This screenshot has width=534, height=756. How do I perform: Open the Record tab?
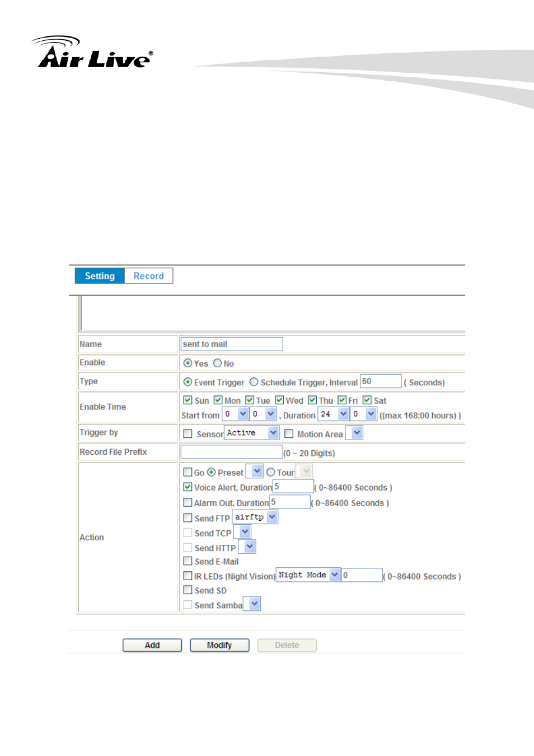tap(148, 276)
